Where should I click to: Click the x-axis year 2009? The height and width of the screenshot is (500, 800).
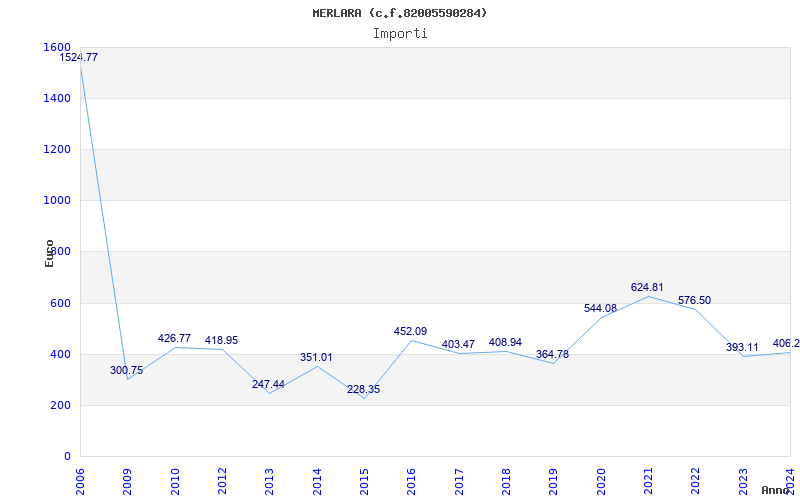tap(128, 482)
